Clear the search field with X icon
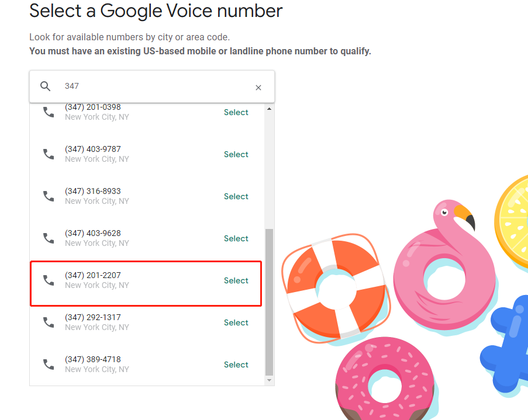This screenshot has width=528, height=420. click(258, 88)
